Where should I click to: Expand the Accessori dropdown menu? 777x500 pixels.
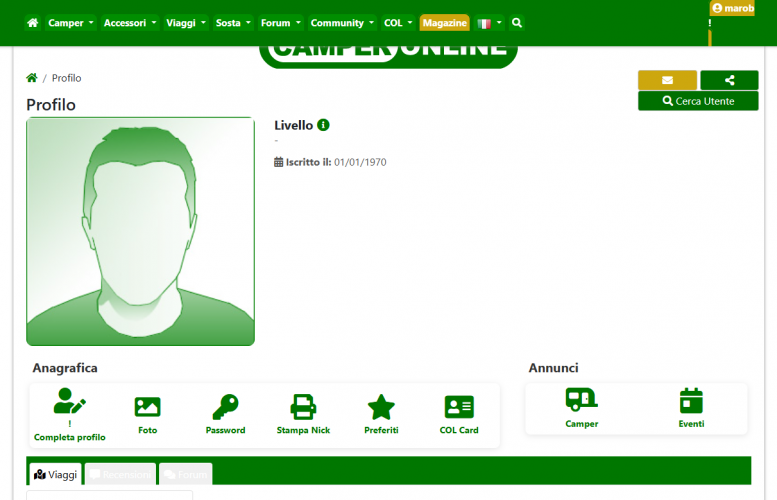129,23
